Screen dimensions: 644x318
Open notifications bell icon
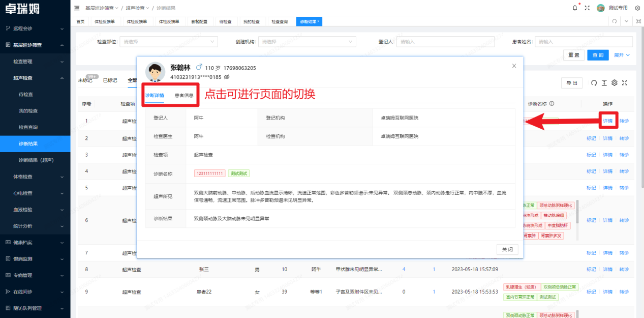click(575, 8)
